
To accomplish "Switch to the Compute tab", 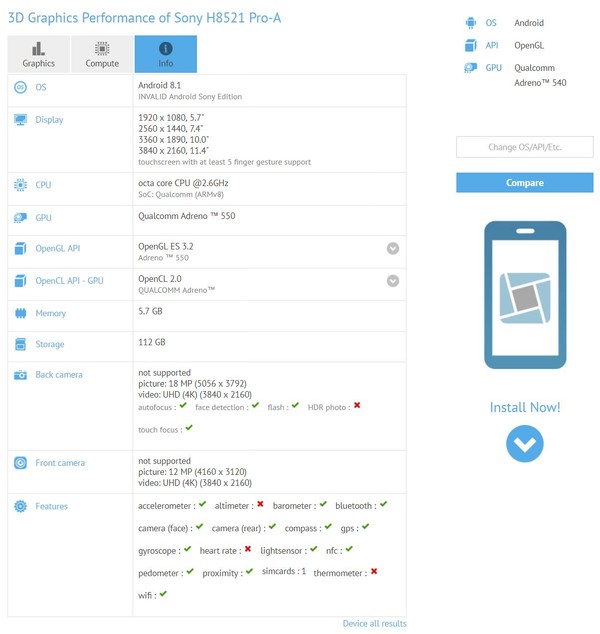I will [x=102, y=54].
